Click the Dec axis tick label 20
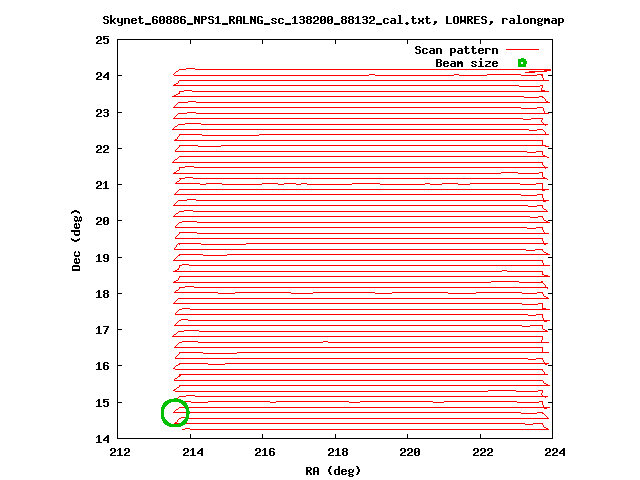 (102, 221)
